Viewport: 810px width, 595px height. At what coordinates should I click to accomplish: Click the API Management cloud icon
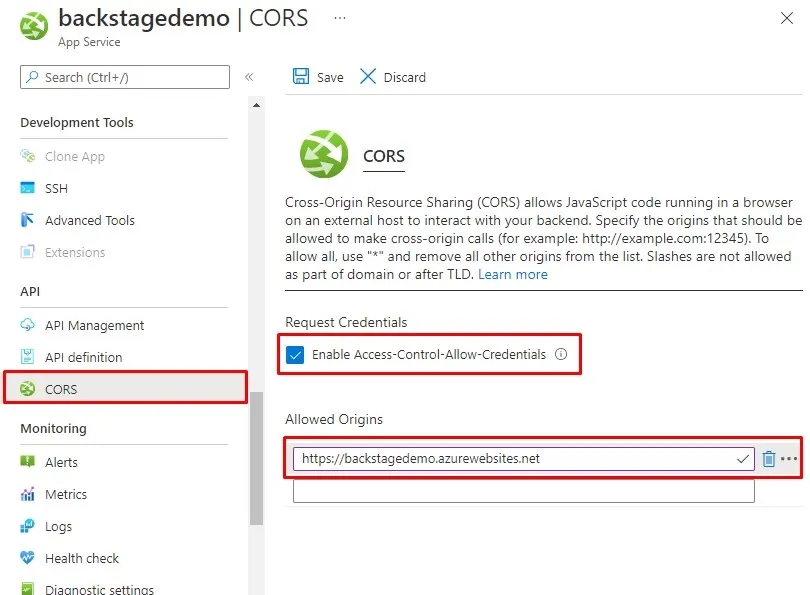(27, 325)
